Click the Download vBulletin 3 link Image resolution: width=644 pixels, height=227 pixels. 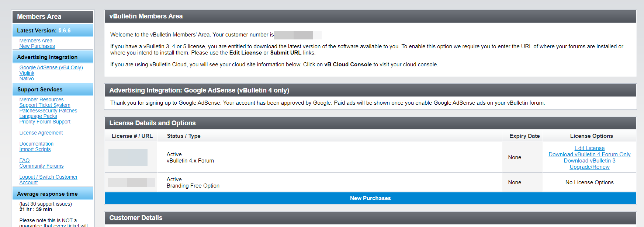[x=589, y=161]
